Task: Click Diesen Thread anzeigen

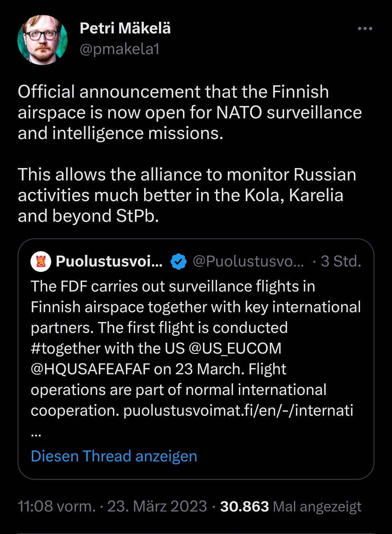Action: (114, 456)
